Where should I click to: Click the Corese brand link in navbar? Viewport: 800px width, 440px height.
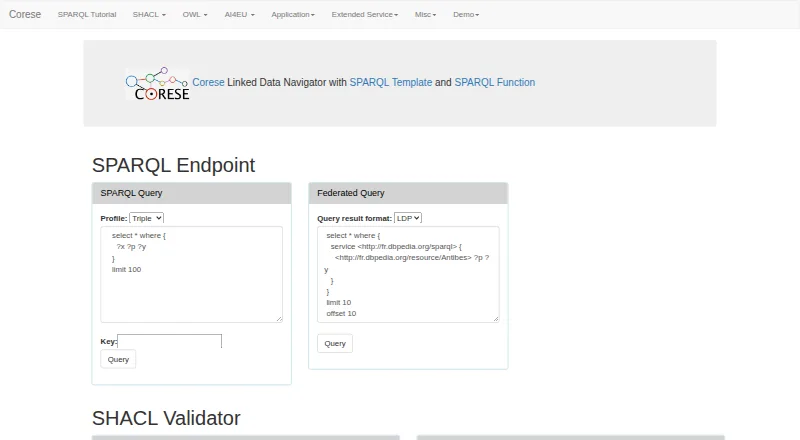tap(24, 14)
